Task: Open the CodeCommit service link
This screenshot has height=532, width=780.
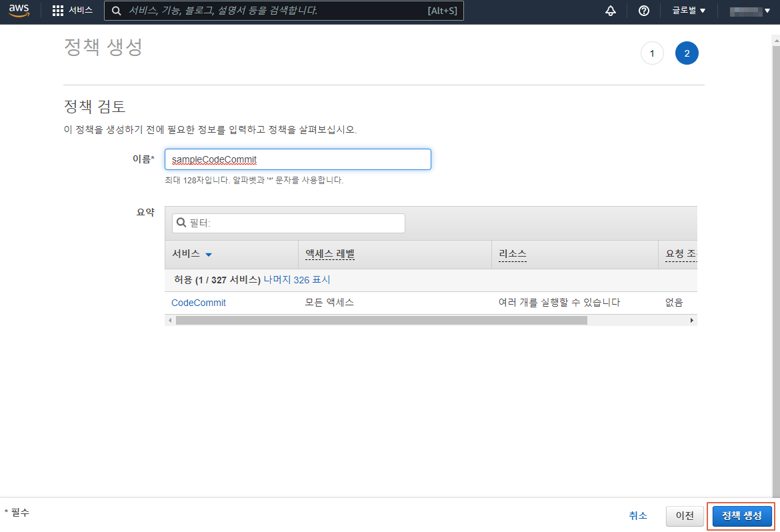Action: (199, 303)
